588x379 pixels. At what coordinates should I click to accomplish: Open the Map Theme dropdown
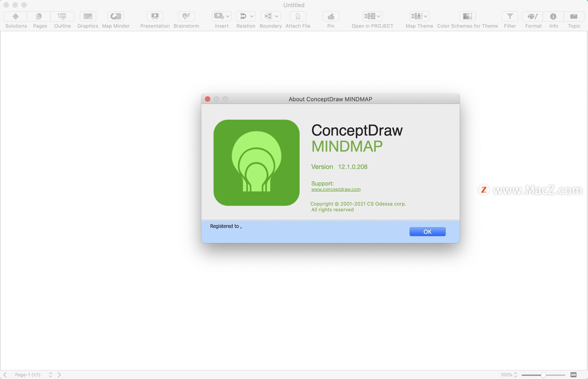tap(419, 16)
